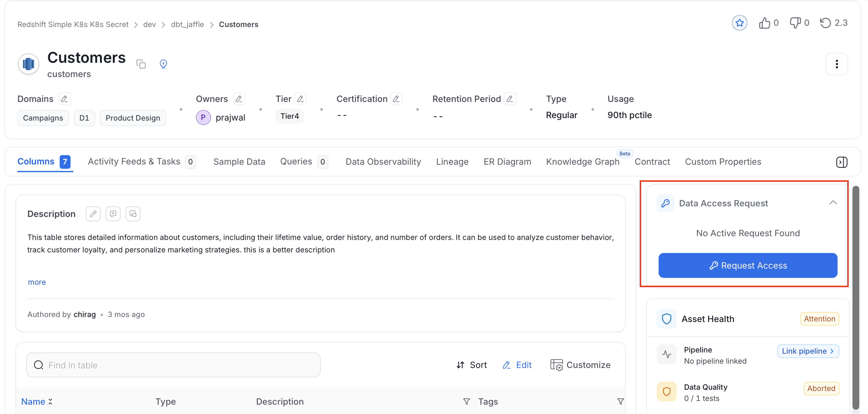Click the Customize button
The width and height of the screenshot is (868, 414).
pyautogui.click(x=580, y=365)
